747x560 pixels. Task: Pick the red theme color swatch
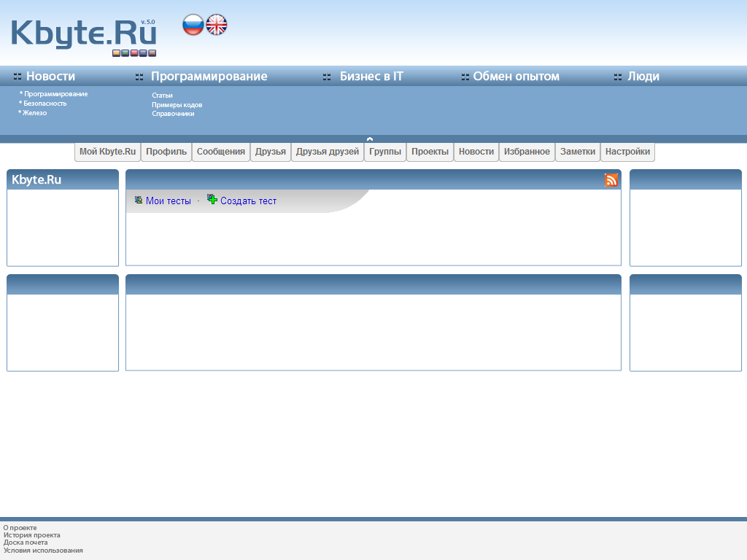(134, 53)
